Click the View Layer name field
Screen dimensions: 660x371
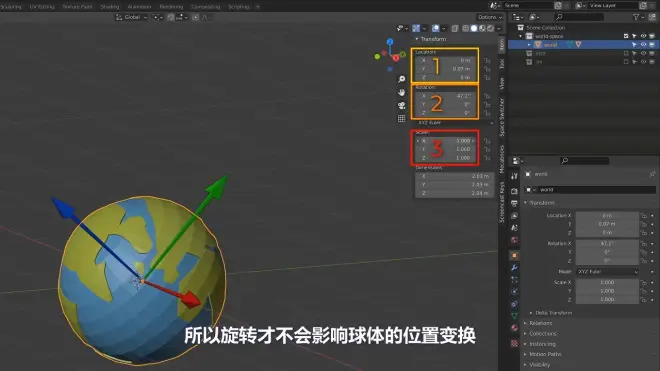(x=614, y=5)
